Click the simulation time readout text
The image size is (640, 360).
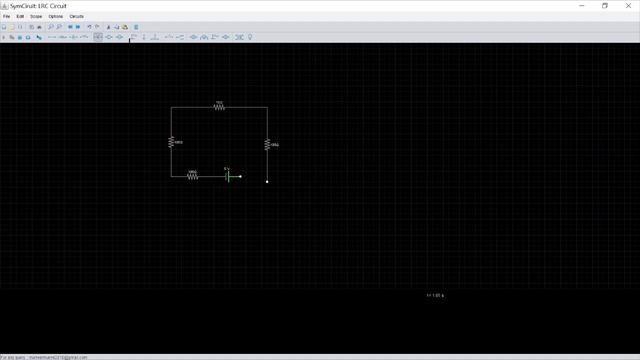[435, 295]
